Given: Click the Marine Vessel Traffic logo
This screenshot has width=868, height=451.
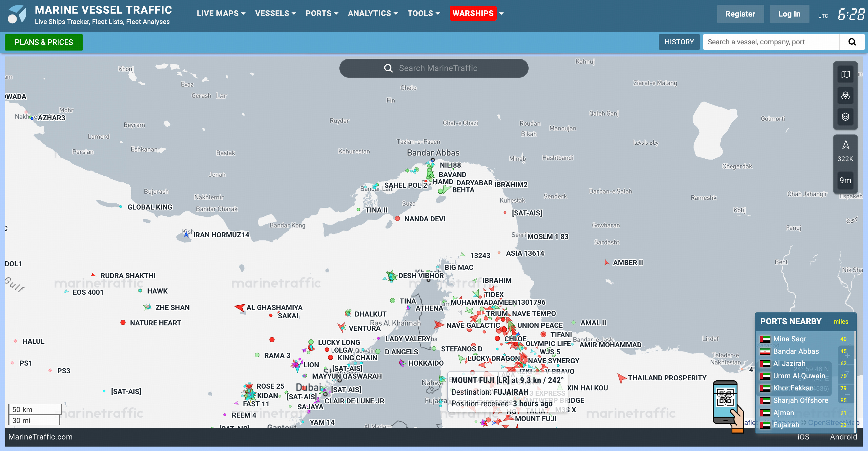Looking at the screenshot, I should coord(17,14).
